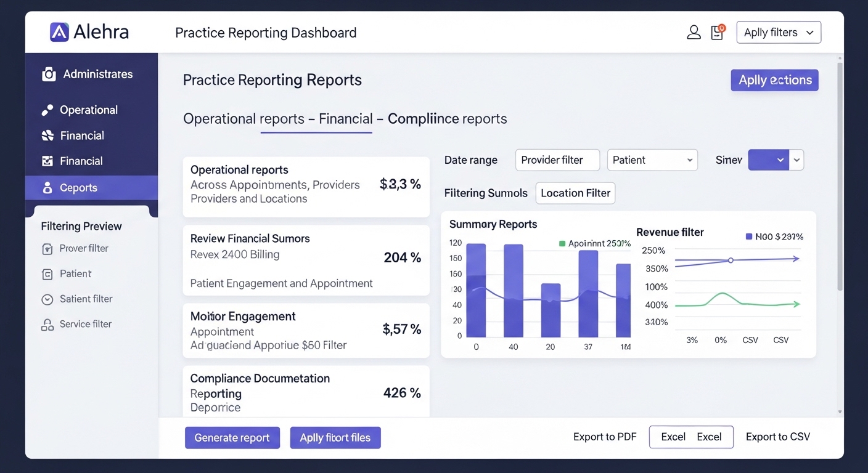Click the Satient filter clock icon

point(47,299)
